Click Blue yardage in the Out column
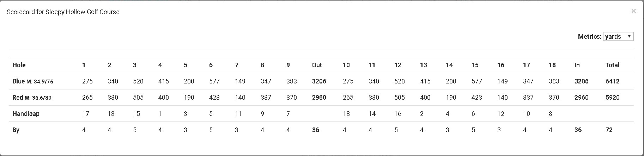This screenshot has height=156, width=644. (x=319, y=81)
